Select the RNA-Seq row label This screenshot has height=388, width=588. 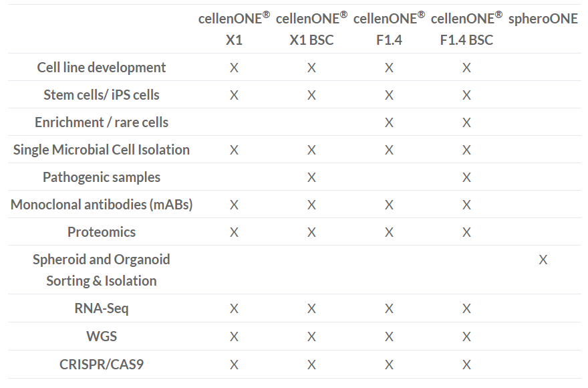(102, 308)
